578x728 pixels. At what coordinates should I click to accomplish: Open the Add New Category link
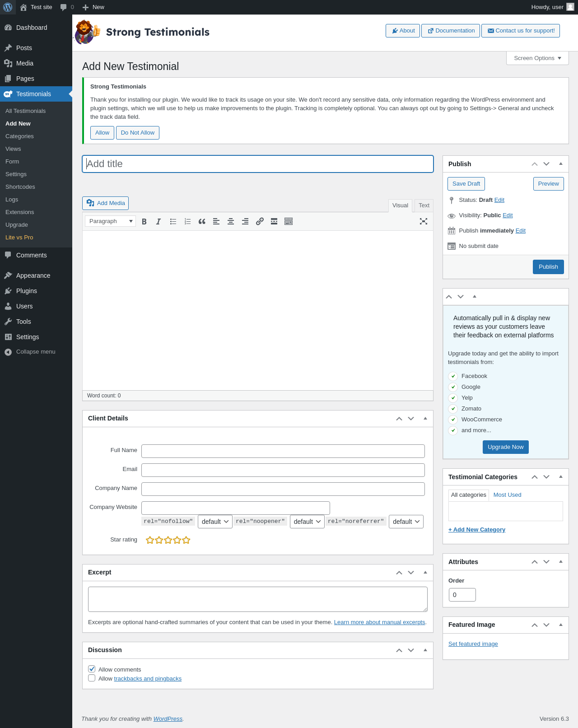477,530
